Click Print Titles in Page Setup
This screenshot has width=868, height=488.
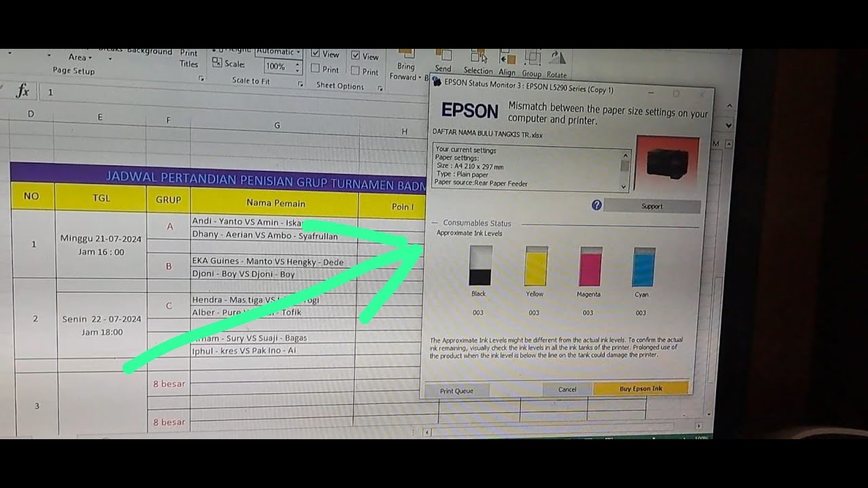(189, 59)
